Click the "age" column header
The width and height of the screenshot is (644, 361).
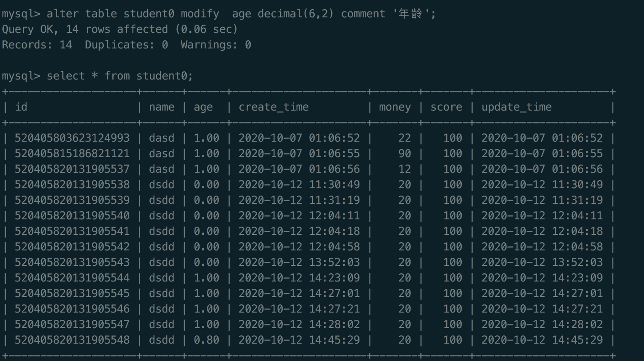203,107
